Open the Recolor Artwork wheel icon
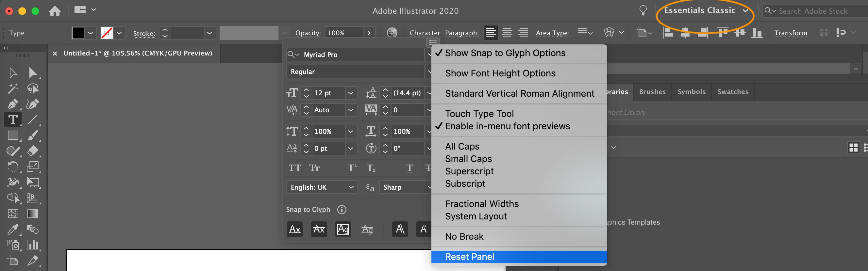This screenshot has height=271, width=868. 392,33
